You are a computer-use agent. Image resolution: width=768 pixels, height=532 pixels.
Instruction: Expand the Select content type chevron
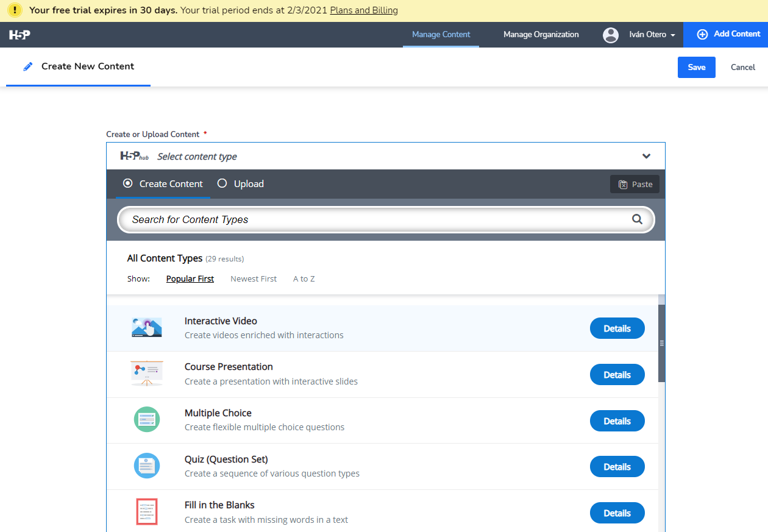[646, 157]
